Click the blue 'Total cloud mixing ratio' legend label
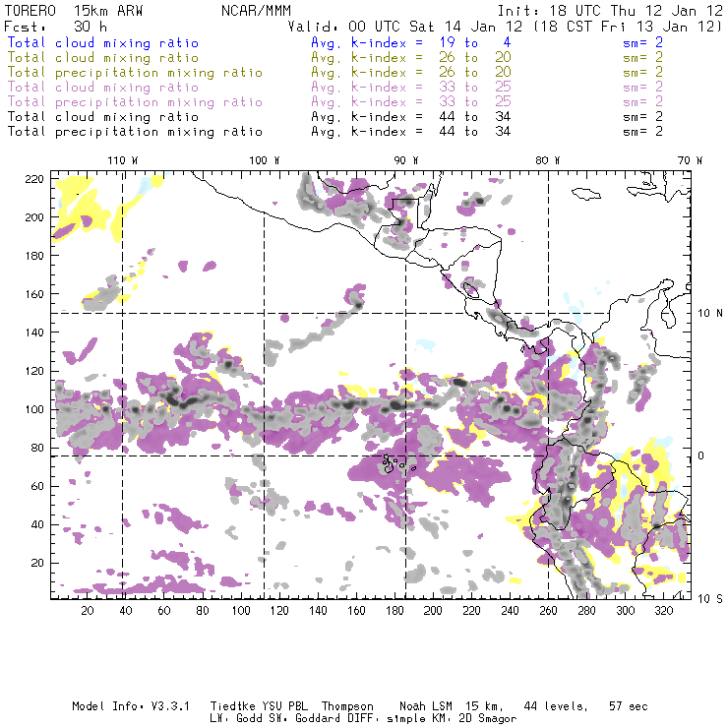The image size is (728, 728). tap(103, 42)
